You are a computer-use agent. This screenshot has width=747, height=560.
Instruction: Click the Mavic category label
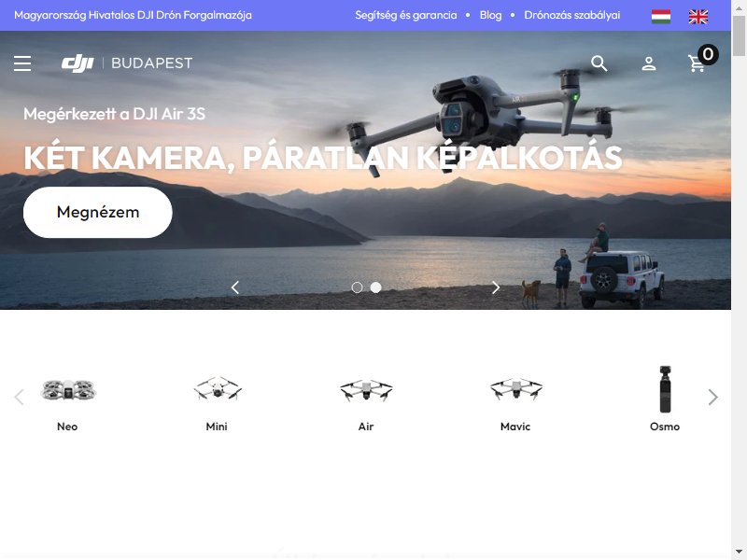click(x=515, y=427)
